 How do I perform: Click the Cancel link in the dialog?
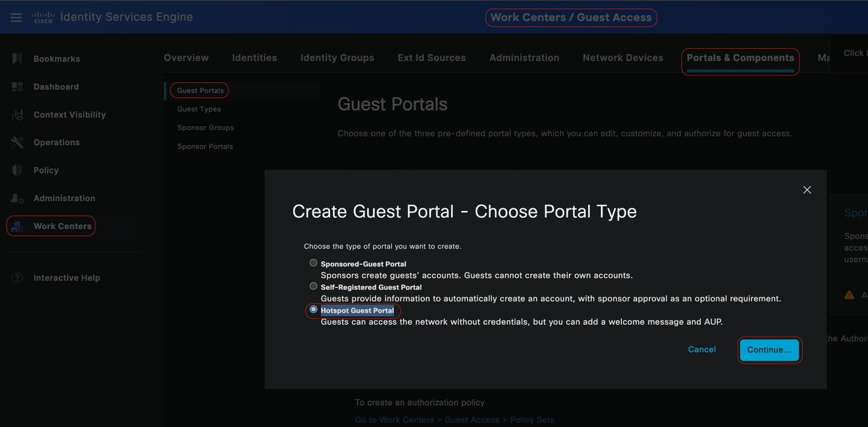pyautogui.click(x=702, y=350)
